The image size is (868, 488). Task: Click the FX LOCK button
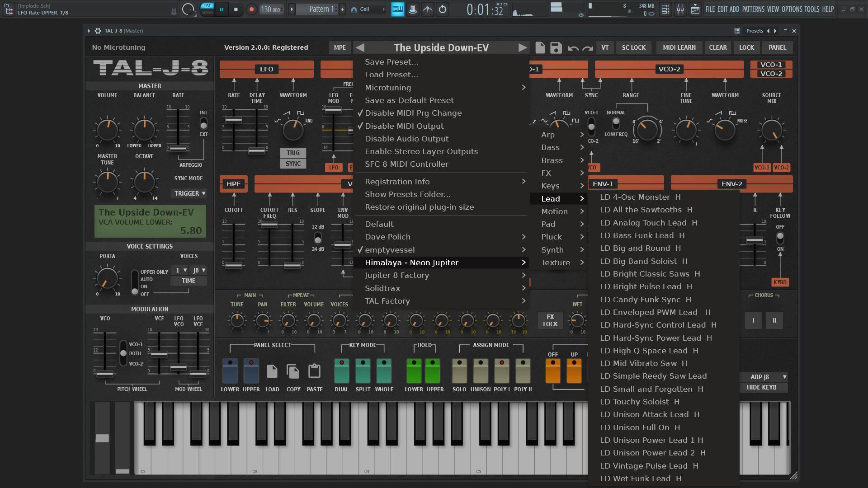pyautogui.click(x=550, y=320)
